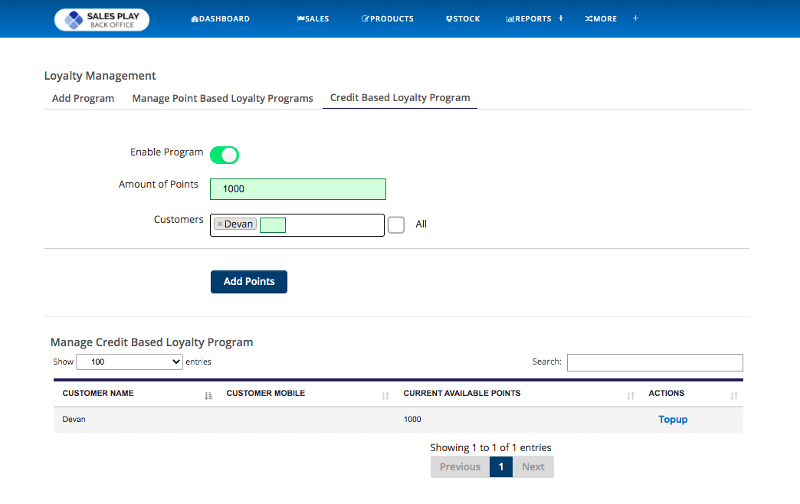This screenshot has height=504, width=800.
Task: Open the Reports navigation menu
Action: [529, 19]
